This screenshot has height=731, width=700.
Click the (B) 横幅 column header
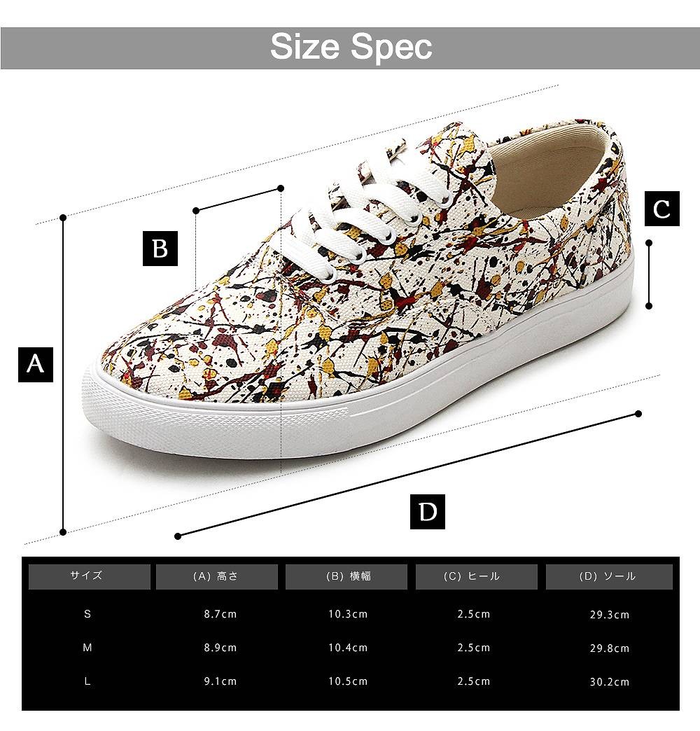coord(346,577)
